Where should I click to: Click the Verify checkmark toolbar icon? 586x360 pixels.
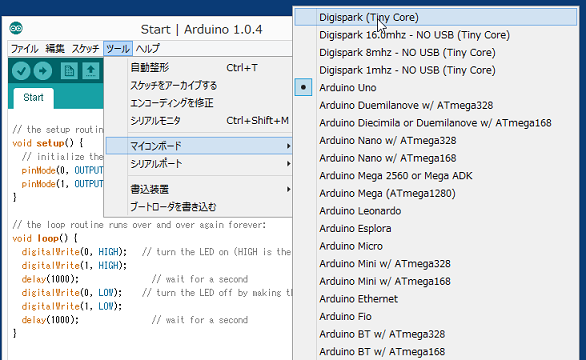tap(21, 71)
